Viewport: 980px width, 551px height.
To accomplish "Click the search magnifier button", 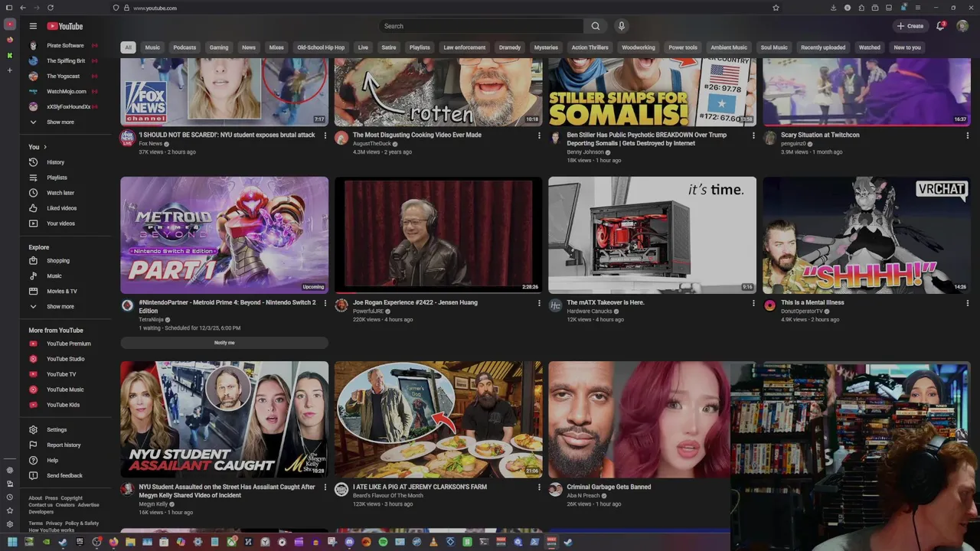I will coord(595,26).
